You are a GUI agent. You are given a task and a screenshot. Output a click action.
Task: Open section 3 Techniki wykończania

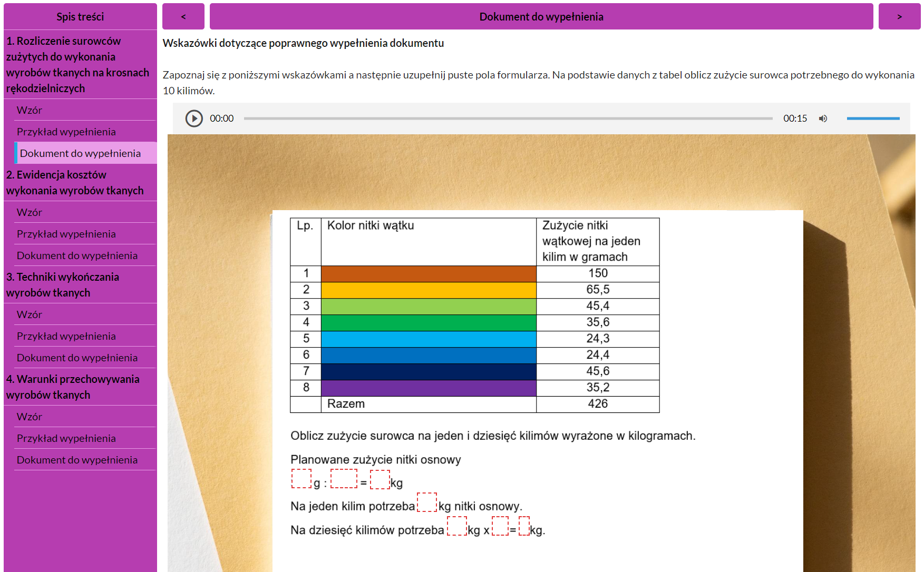(x=62, y=284)
